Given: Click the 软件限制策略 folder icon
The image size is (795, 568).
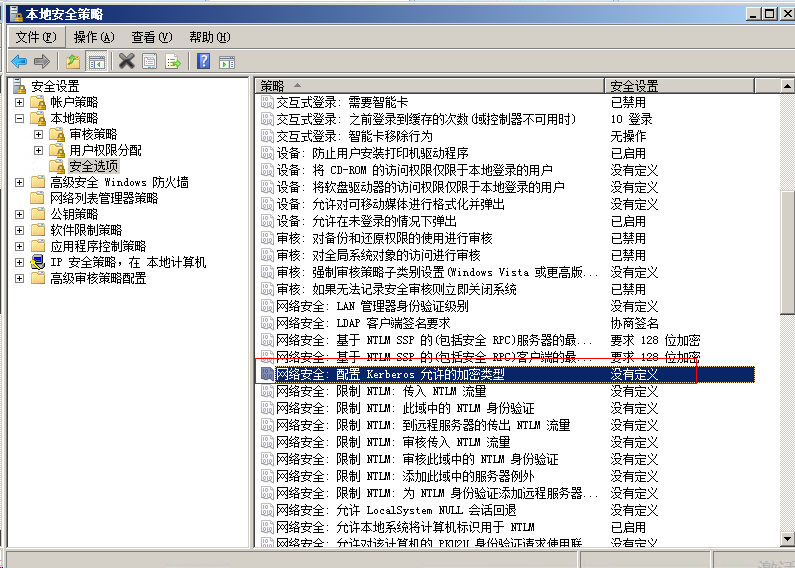Looking at the screenshot, I should point(38,230).
